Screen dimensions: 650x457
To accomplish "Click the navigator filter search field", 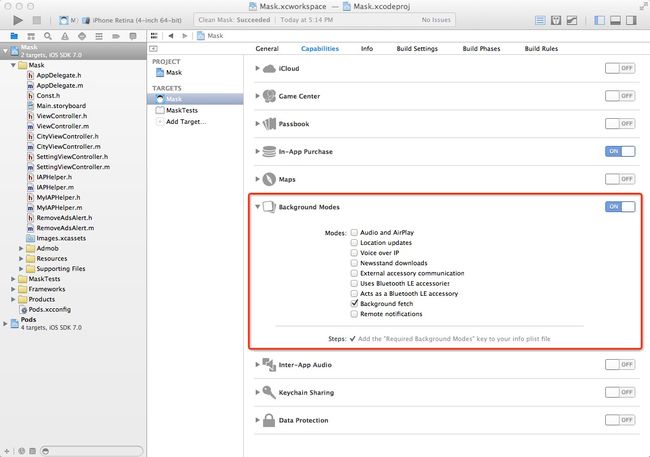I will pyautogui.click(x=91, y=451).
